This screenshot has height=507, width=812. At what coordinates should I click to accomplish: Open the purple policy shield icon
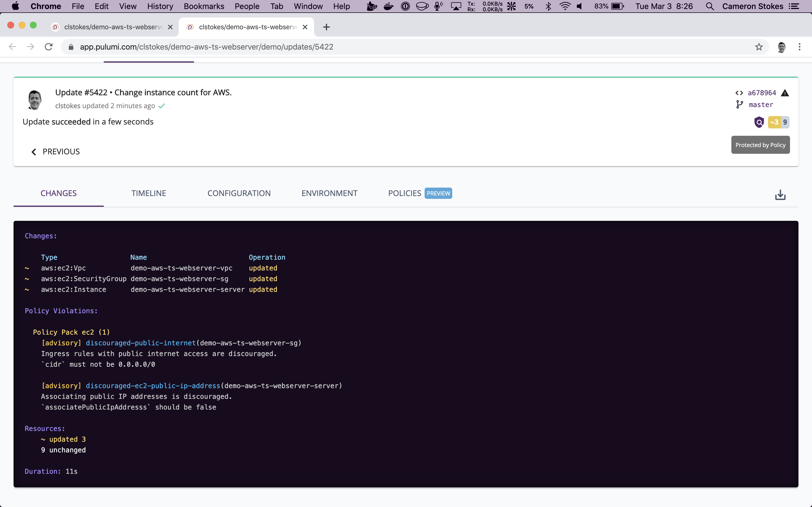point(759,122)
